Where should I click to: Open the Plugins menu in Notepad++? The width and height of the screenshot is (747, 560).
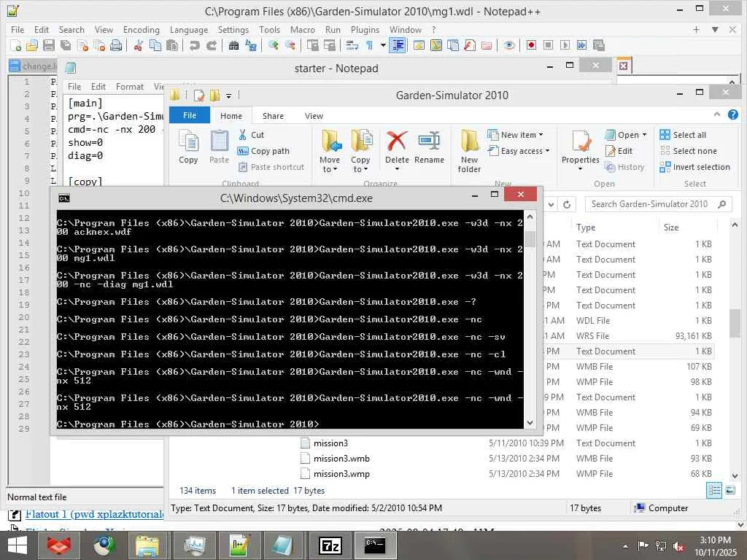[x=365, y=29]
